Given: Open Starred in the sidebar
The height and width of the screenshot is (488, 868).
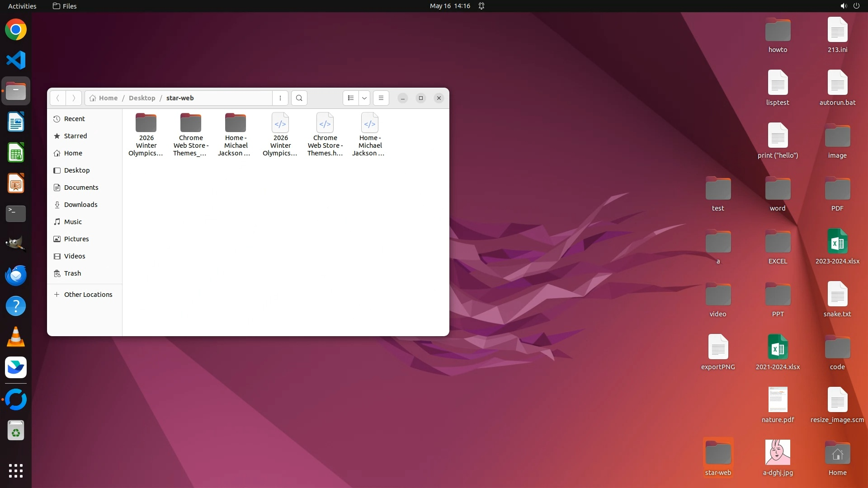Looking at the screenshot, I should (75, 136).
